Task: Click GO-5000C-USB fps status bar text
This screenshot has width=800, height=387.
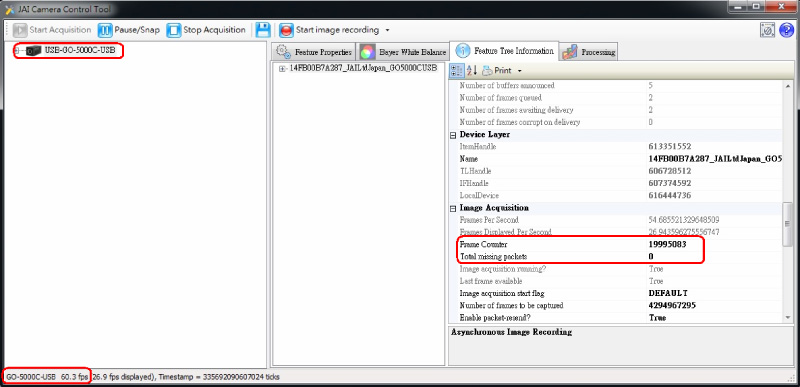Action: click(46, 377)
